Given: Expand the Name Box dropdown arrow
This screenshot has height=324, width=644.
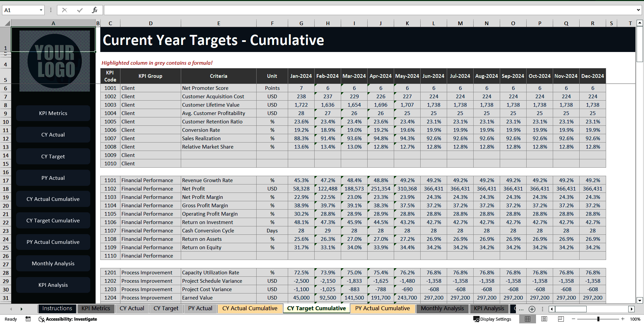Looking at the screenshot, I should (x=41, y=10).
